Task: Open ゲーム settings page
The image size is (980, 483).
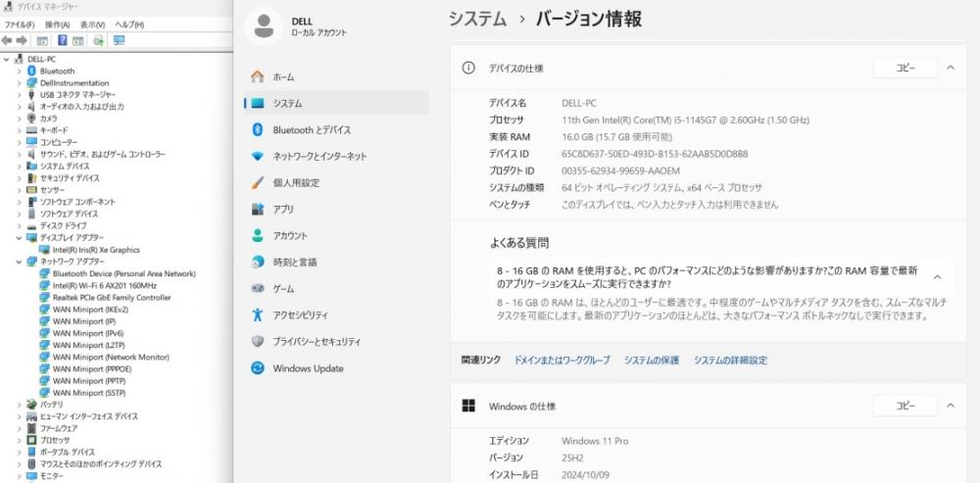Action: [x=336, y=289]
